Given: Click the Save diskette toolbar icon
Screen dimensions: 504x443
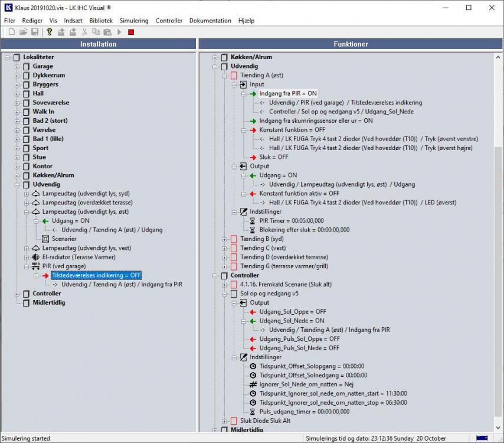Looking at the screenshot, I should click(x=35, y=32).
